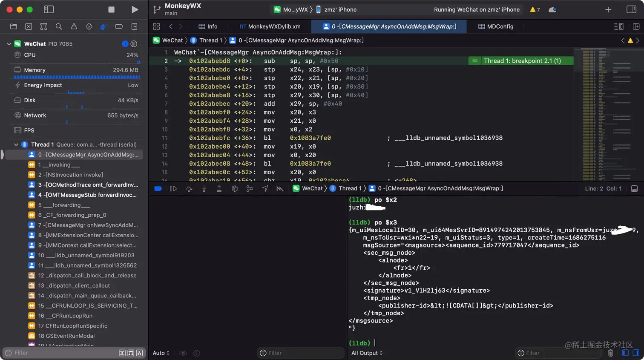Toggle the navigator sidebar
This screenshot has height=360, width=644.
pyautogui.click(x=49, y=9)
